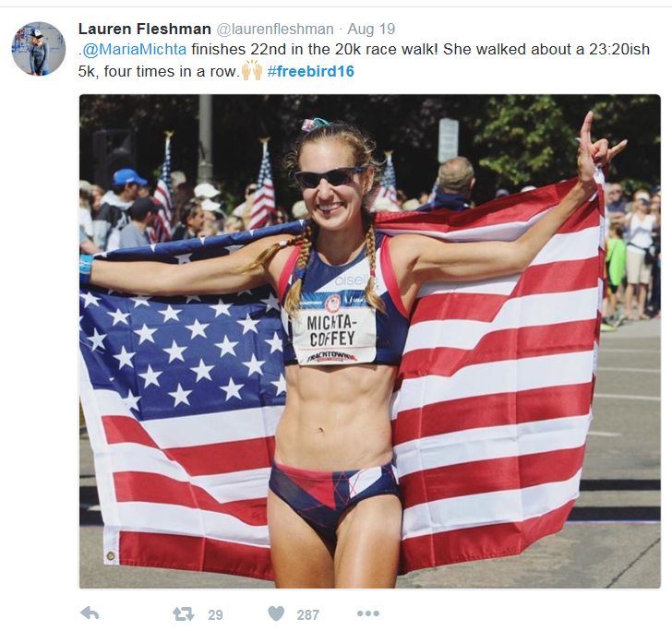Screen dimensions: 672x631
Task: Click the Michta-Coffey race bib in photo
Action: [x=334, y=332]
